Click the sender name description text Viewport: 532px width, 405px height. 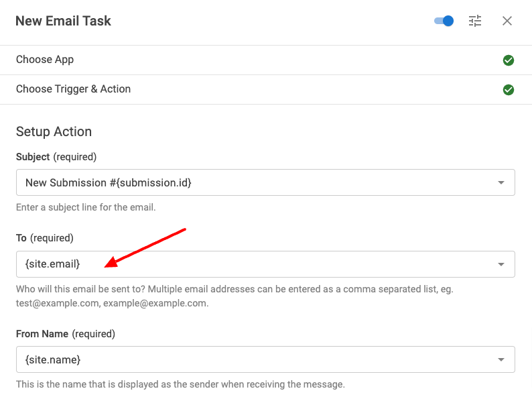click(180, 385)
